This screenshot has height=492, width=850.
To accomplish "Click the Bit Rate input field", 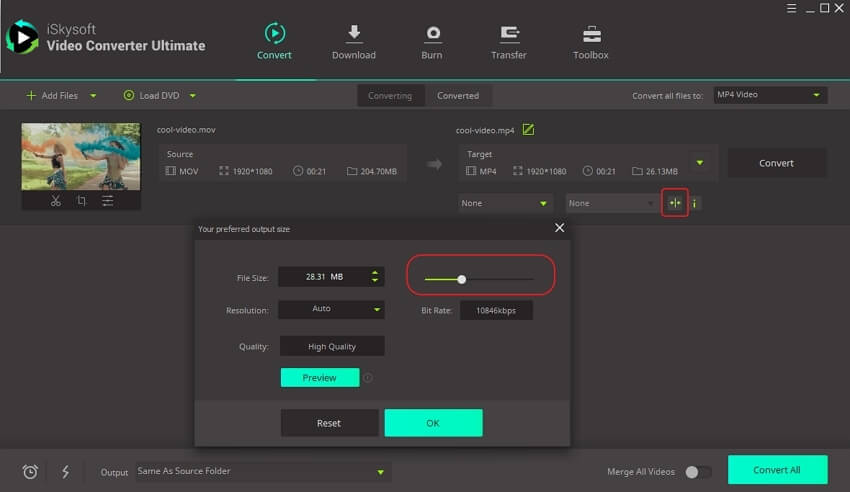I will (496, 311).
